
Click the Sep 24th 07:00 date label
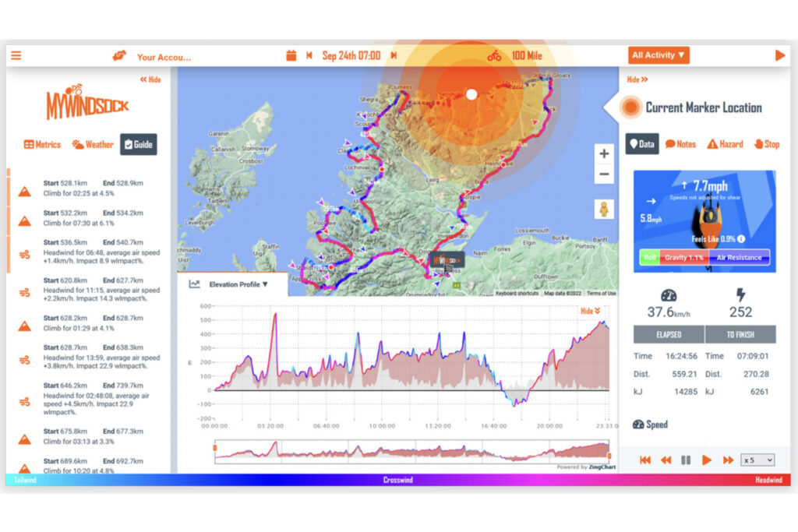(x=351, y=55)
